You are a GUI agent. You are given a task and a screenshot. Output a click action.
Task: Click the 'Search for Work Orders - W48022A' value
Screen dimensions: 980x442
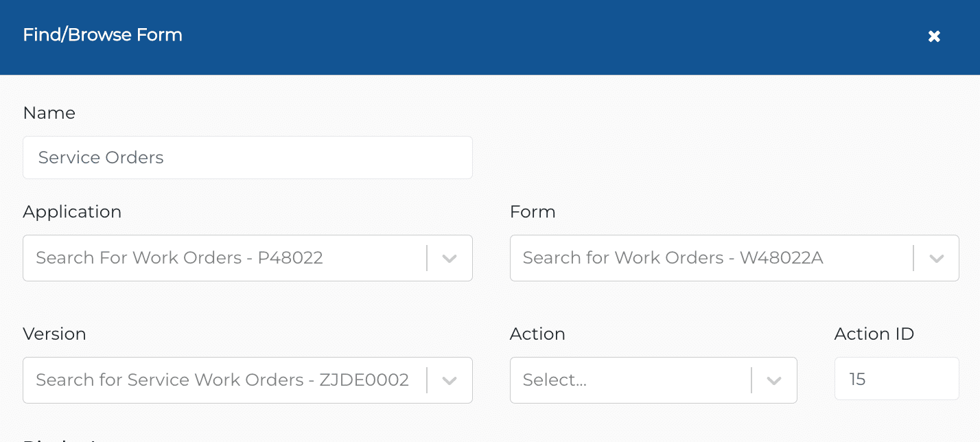point(673,258)
